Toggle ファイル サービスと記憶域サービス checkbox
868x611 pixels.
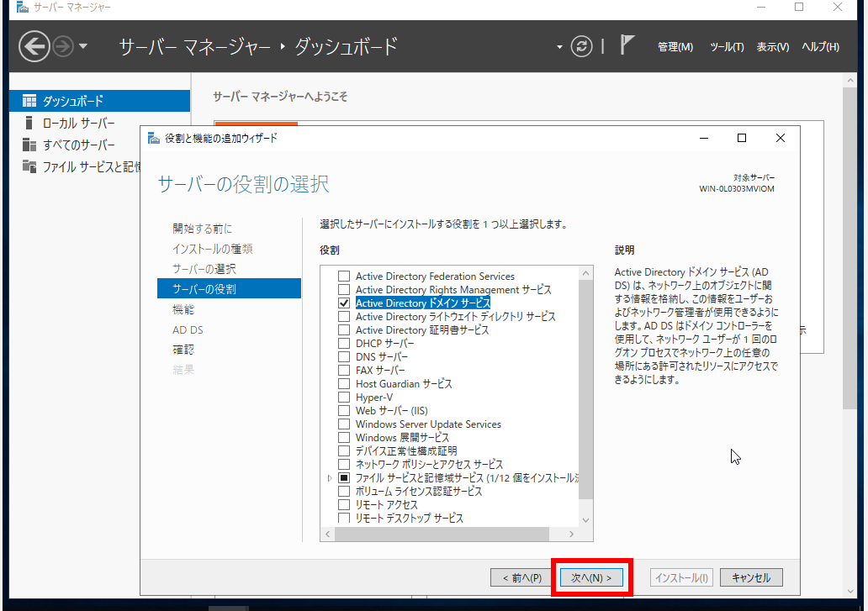(344, 477)
